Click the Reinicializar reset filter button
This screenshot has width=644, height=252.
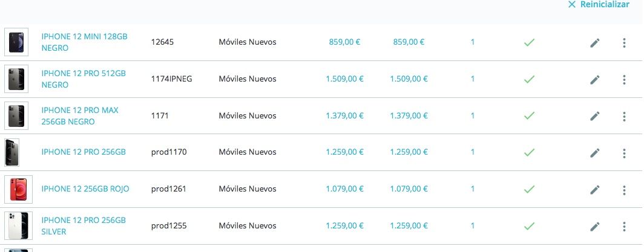(x=599, y=4)
